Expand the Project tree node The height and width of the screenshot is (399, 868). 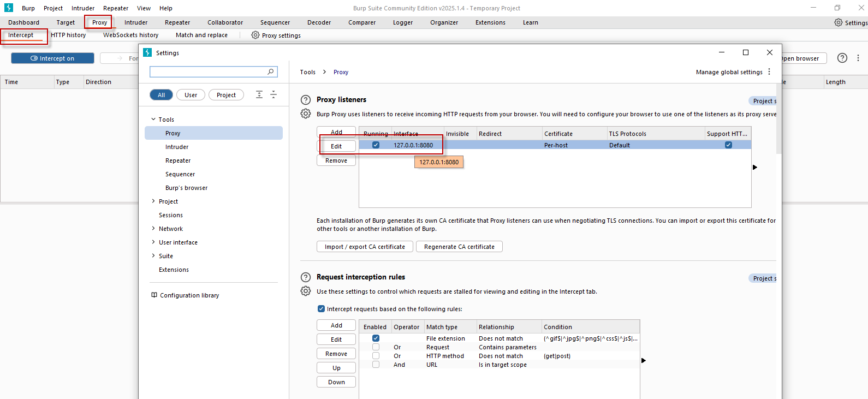coord(153,201)
